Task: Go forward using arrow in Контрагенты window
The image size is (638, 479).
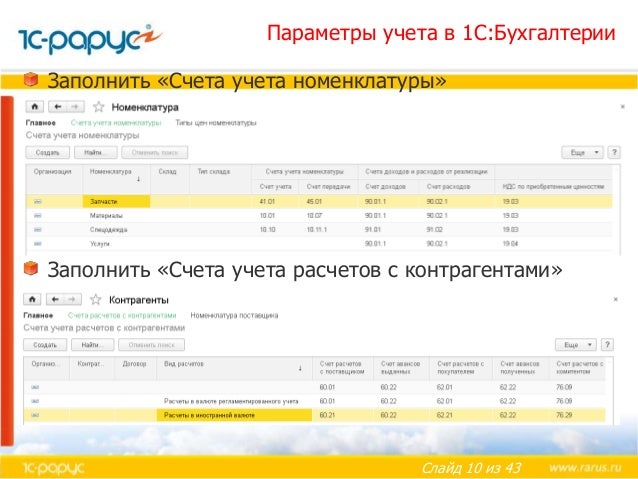Action: click(72, 300)
